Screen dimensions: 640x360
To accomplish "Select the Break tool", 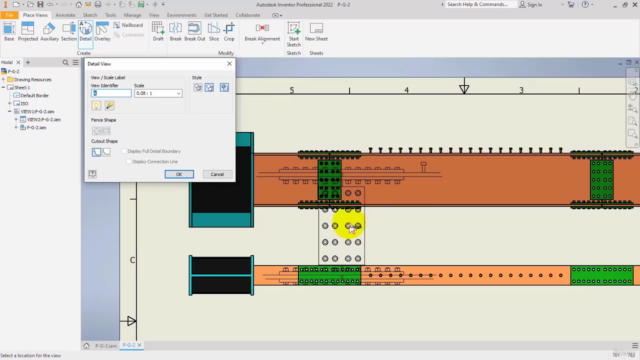I will pos(176,31).
